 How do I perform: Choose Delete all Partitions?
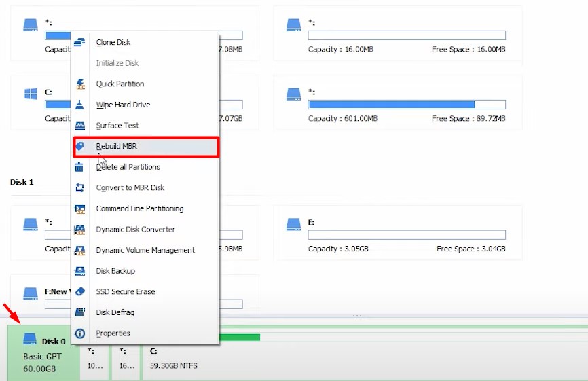coord(146,167)
